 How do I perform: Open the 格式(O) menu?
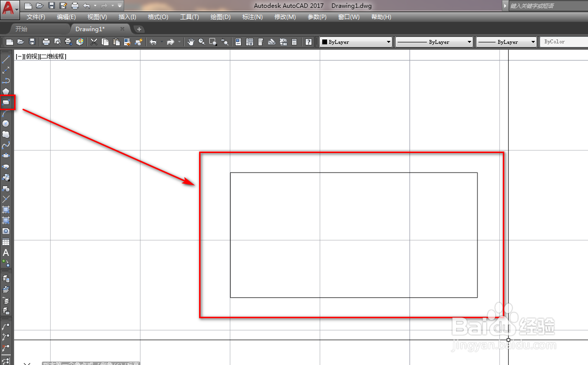coord(158,17)
